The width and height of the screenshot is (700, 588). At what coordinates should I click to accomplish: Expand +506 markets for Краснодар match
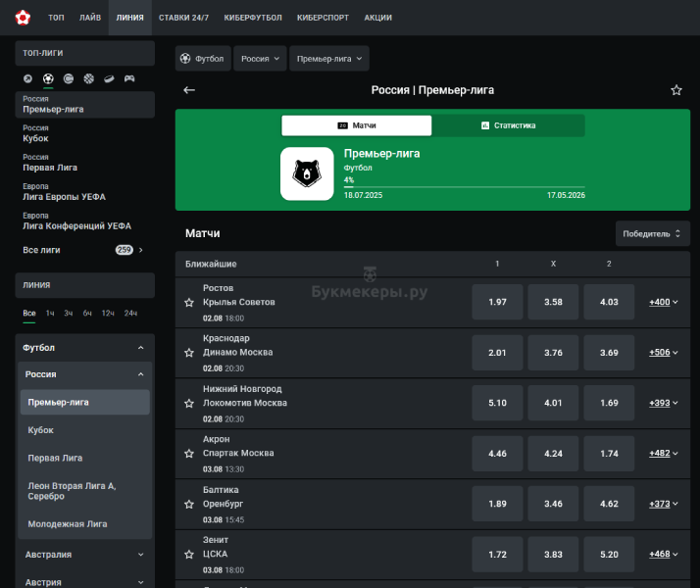tap(664, 353)
